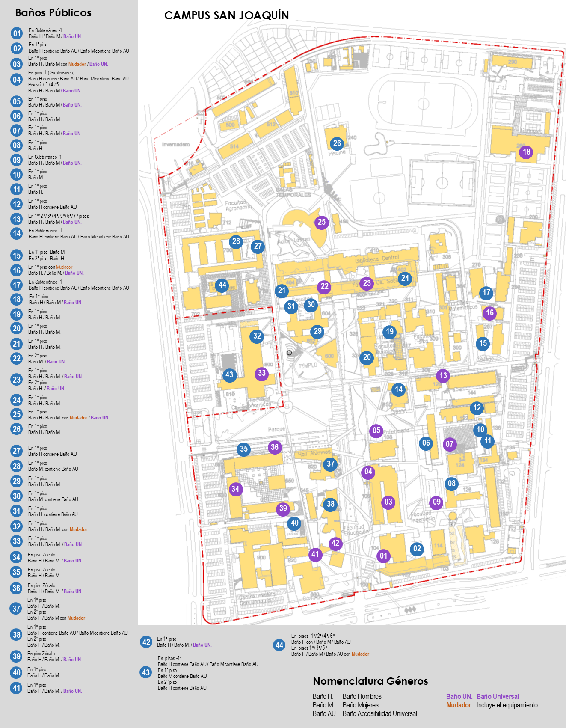Click purple marker 01 on the map
This screenshot has height=728, width=566.
click(x=383, y=556)
